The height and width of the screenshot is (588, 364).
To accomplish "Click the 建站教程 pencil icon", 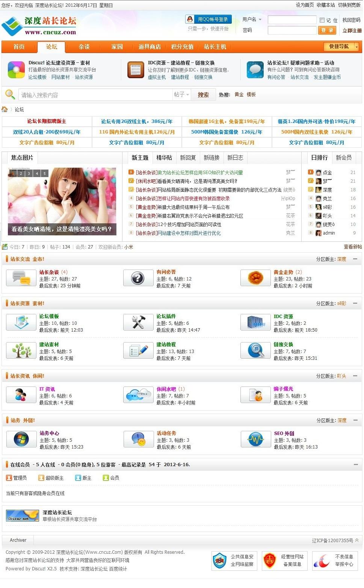I will click(x=138, y=350).
